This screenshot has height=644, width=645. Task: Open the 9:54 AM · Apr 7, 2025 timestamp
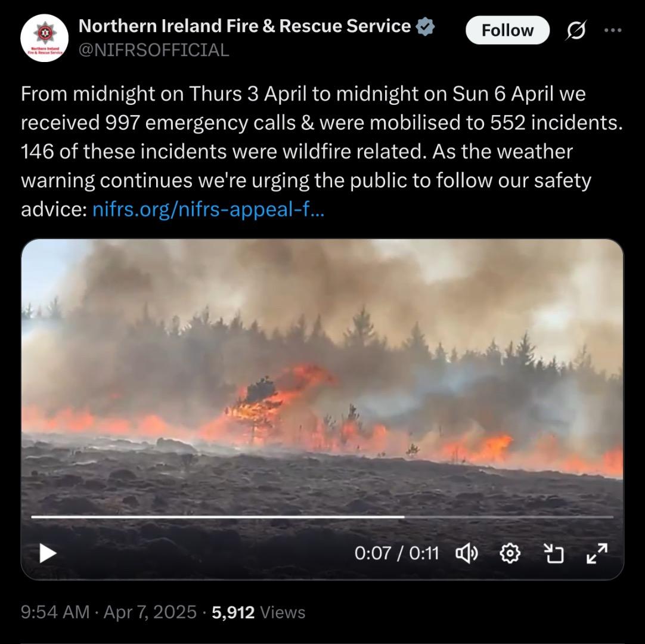(109, 612)
